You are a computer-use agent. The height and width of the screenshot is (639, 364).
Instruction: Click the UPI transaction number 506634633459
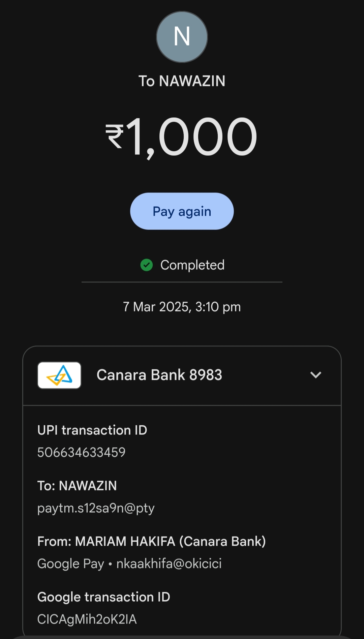[81, 452]
